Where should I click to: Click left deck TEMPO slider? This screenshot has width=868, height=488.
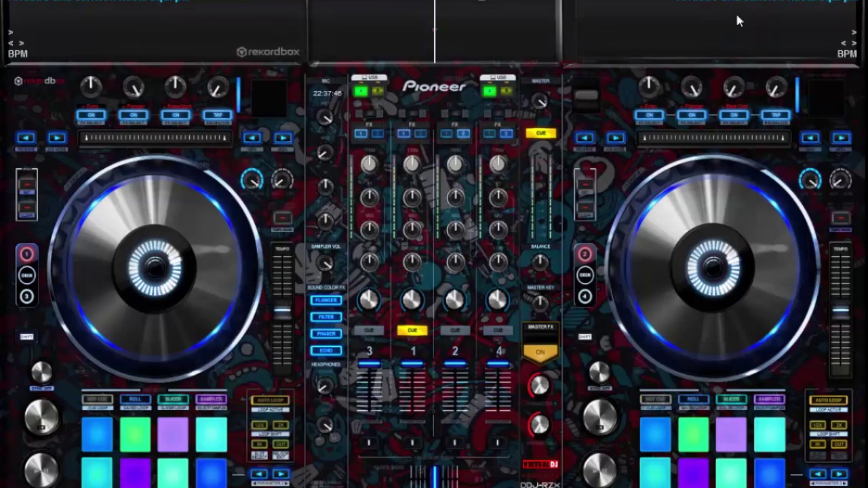pos(282,312)
